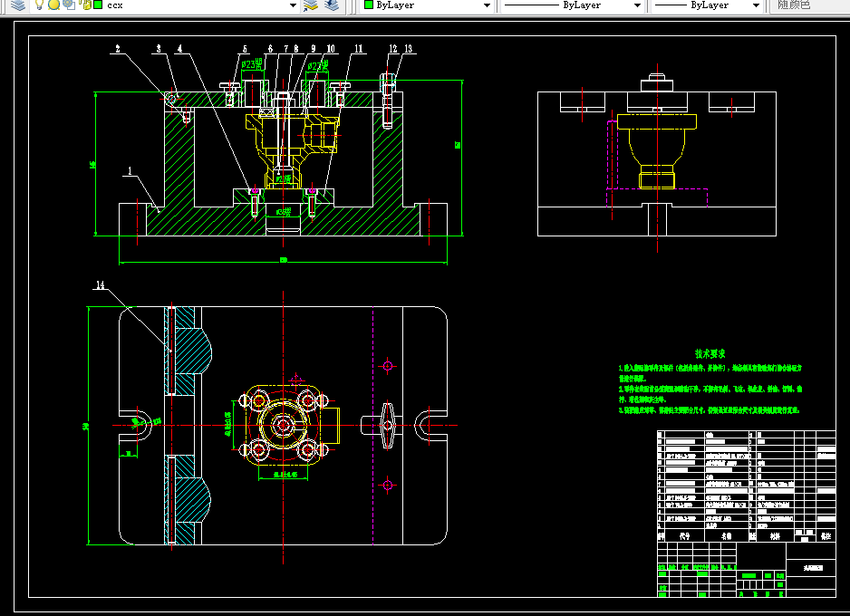This screenshot has height=616, width=850.
Task: Select the 技术要求 heading text
Action: coord(710,354)
